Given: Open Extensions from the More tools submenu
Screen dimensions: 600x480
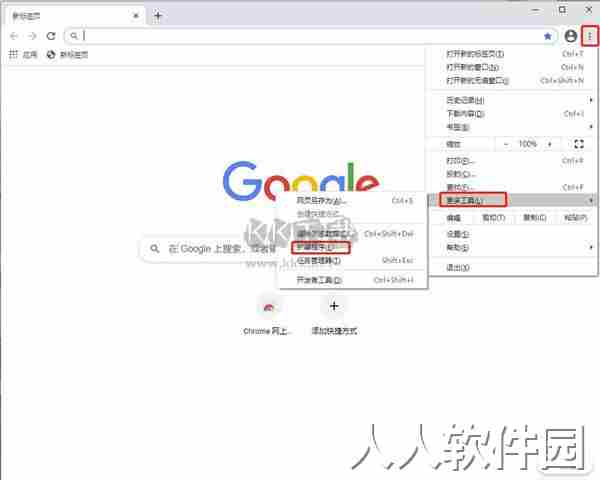Looking at the screenshot, I should coord(353,248).
